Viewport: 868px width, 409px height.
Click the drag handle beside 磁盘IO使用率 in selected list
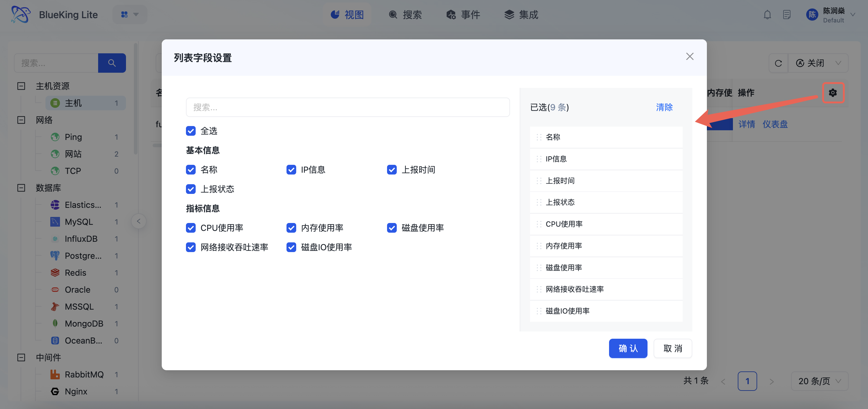tap(539, 311)
